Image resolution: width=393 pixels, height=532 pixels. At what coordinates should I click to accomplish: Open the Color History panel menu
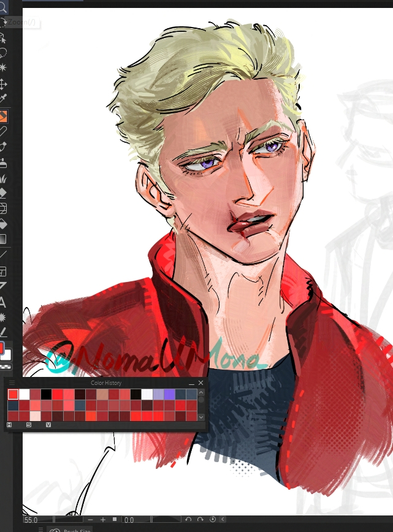coord(12,383)
